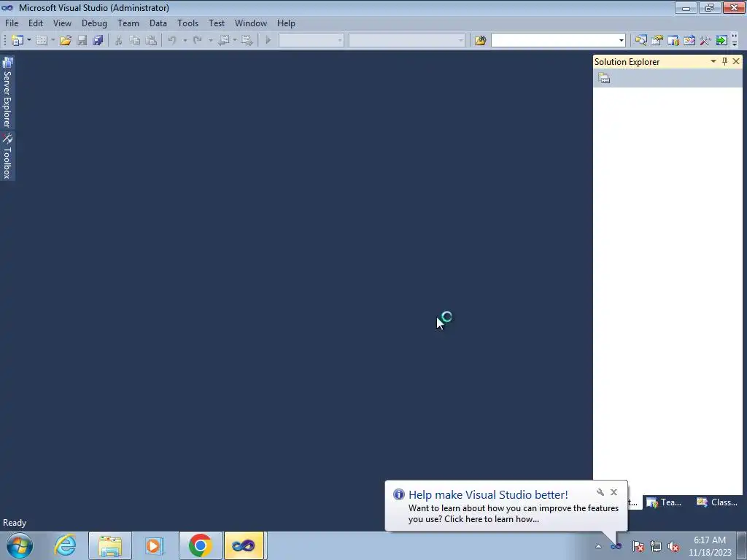Open the Redo history dropdown arrow
Screen dimensions: 747x560
pos(210,41)
